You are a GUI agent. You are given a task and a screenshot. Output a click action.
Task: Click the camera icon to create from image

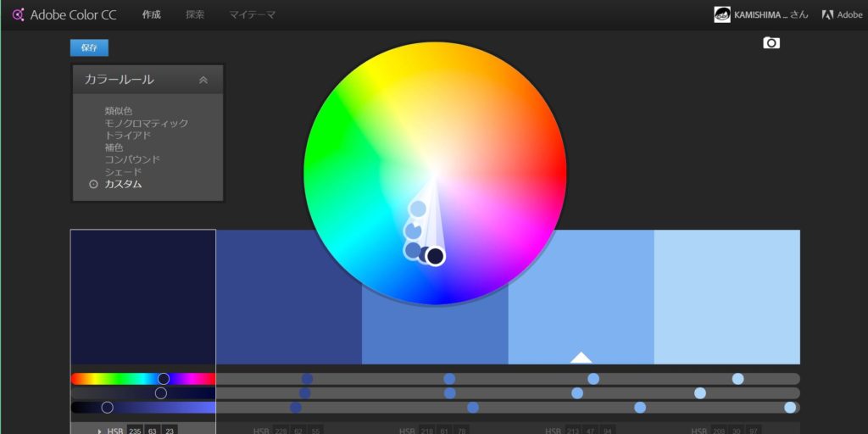(771, 42)
